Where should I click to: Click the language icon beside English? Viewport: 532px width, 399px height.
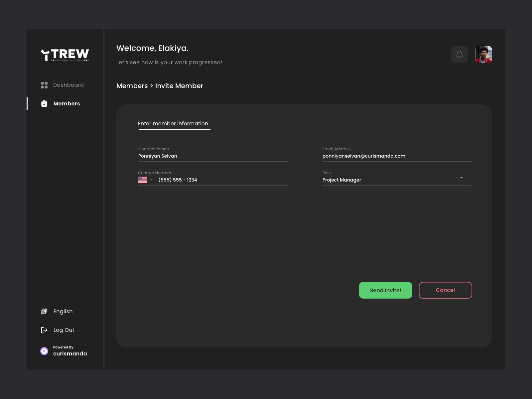pyautogui.click(x=44, y=312)
